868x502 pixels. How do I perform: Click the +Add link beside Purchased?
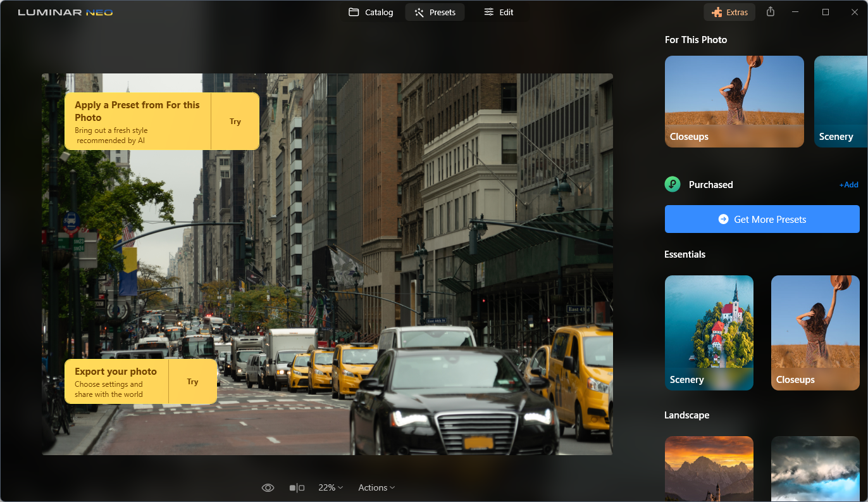(848, 185)
